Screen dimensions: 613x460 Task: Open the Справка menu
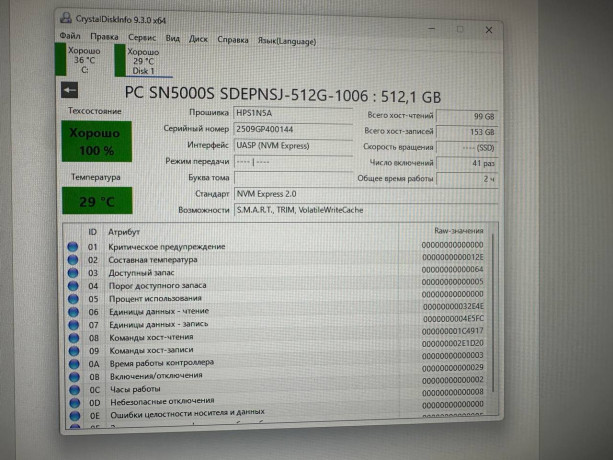233,40
